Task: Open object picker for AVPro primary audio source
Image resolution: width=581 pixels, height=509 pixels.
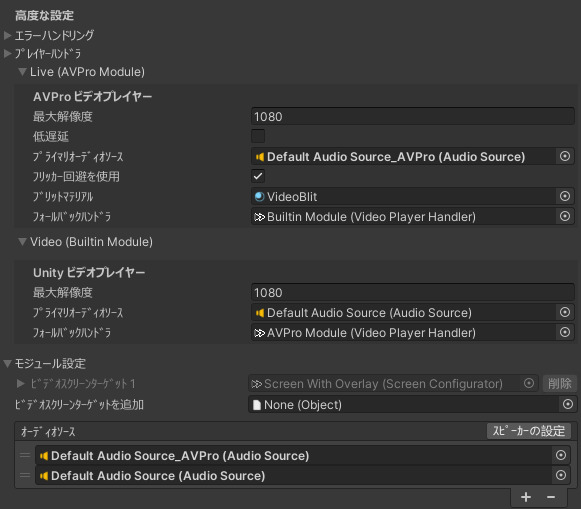Action: pos(565,156)
